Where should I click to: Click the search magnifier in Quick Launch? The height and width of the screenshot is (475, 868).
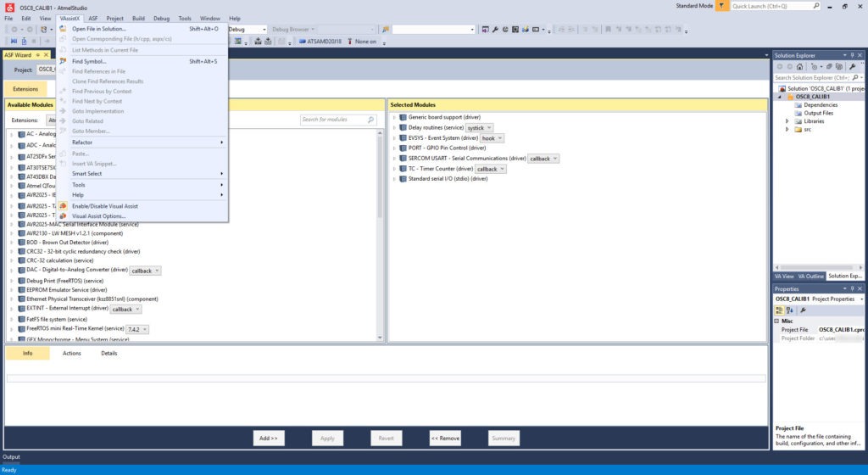(816, 6)
